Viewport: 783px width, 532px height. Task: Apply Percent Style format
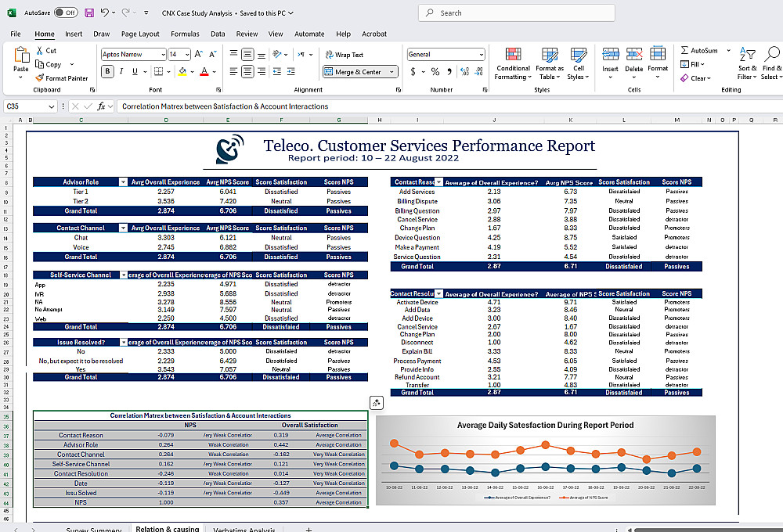tap(435, 72)
